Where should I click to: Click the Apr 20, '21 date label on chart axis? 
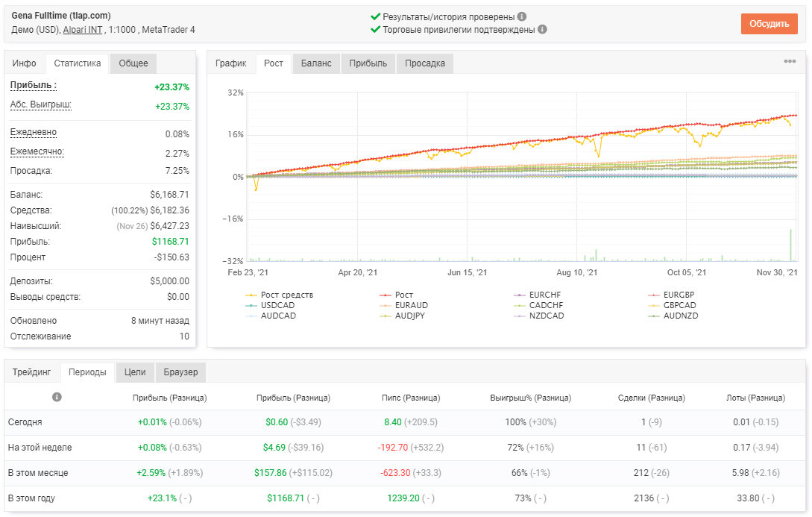tap(357, 272)
